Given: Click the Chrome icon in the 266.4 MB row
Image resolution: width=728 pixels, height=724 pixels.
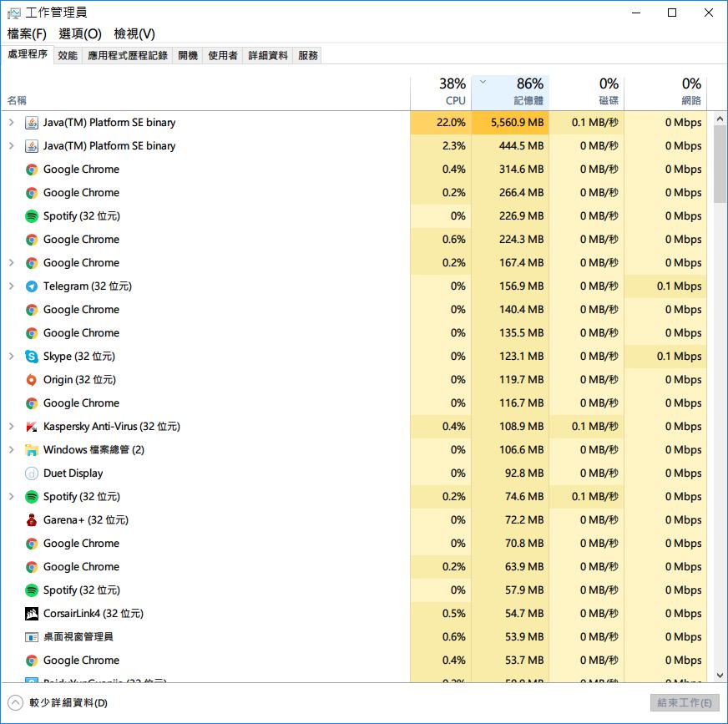Looking at the screenshot, I should click(x=32, y=193).
